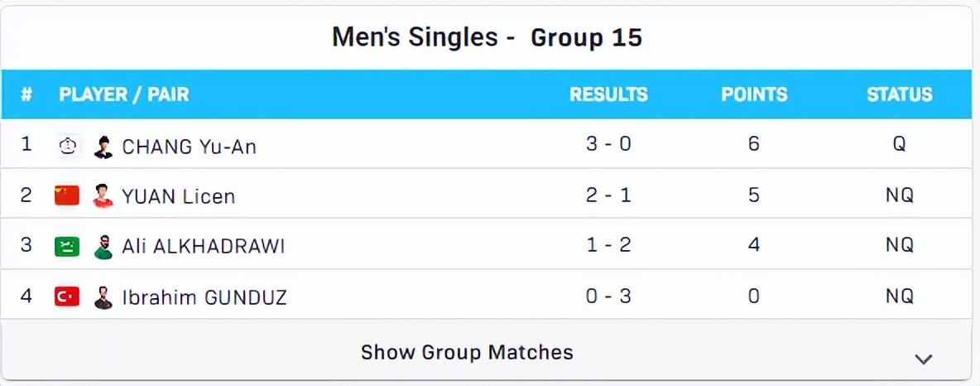Viewport: 980px width, 386px height.
Task: Click the RESULTS column header
Action: click(x=608, y=94)
